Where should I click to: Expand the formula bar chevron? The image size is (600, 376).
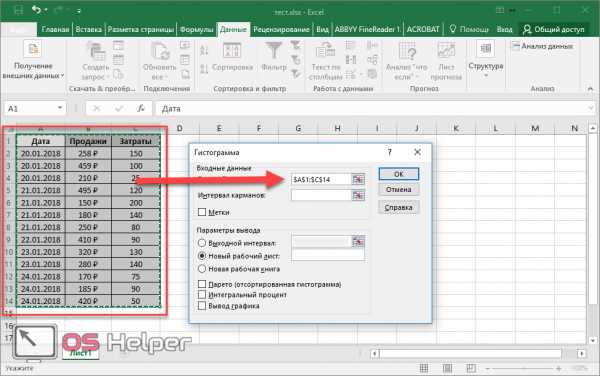tap(591, 109)
